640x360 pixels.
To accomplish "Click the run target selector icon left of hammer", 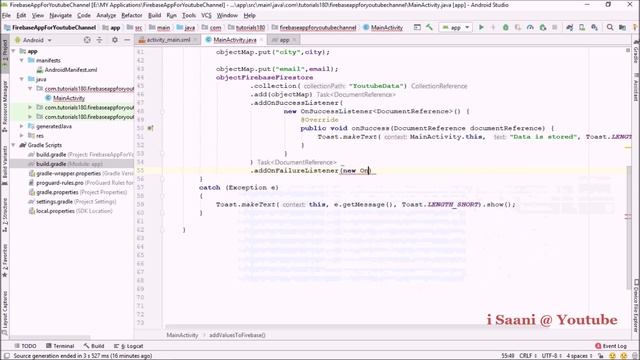I will (417, 27).
